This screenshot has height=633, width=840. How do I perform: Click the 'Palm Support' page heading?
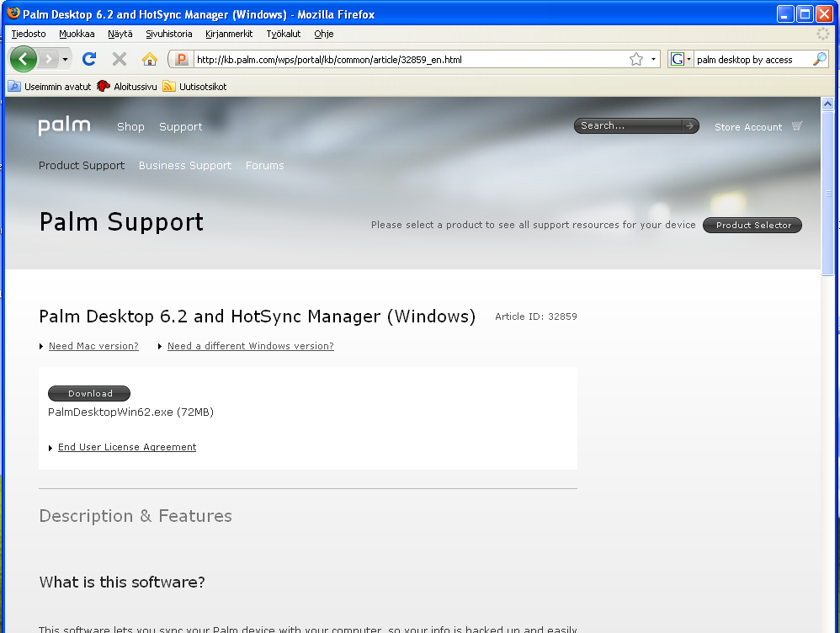pos(121,222)
